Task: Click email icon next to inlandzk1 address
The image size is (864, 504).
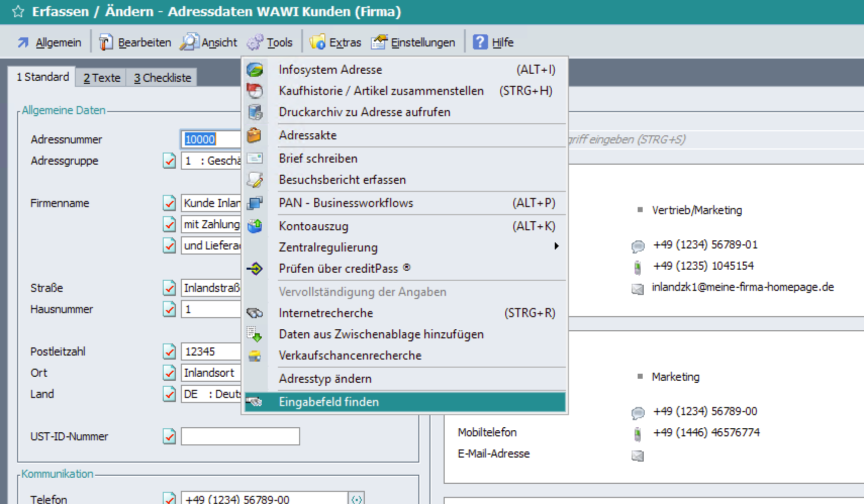Action: [x=638, y=288]
